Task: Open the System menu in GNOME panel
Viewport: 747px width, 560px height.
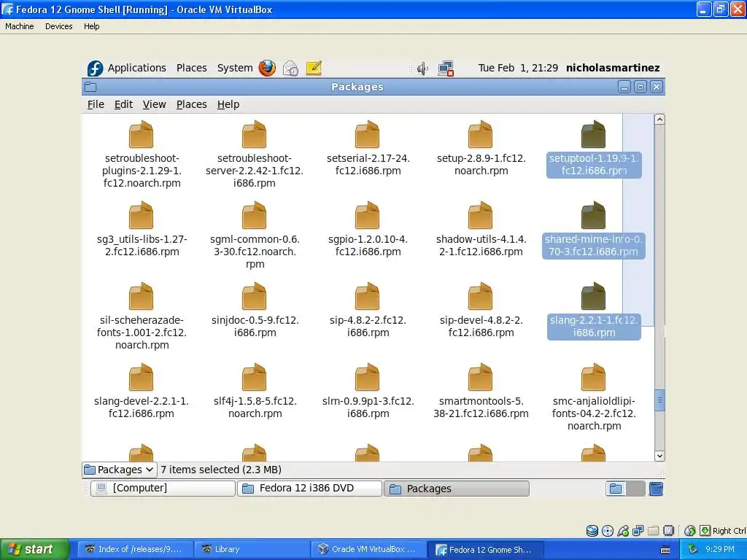Action: click(x=235, y=68)
